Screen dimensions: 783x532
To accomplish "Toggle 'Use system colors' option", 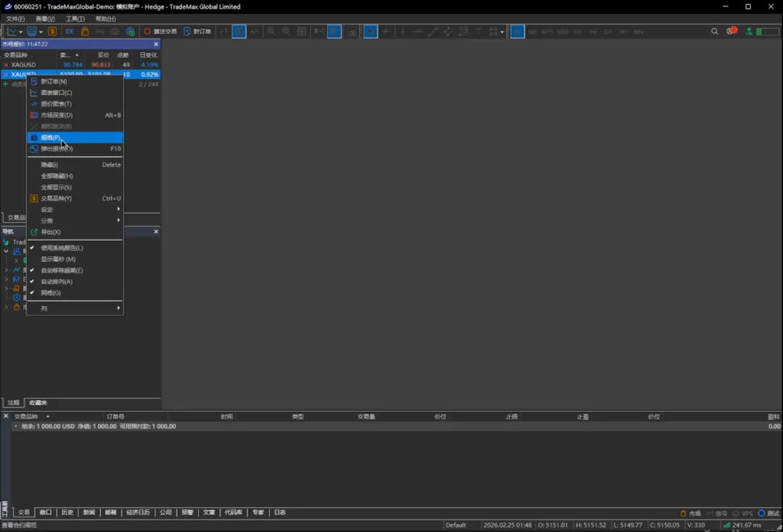I will pyautogui.click(x=62, y=248).
